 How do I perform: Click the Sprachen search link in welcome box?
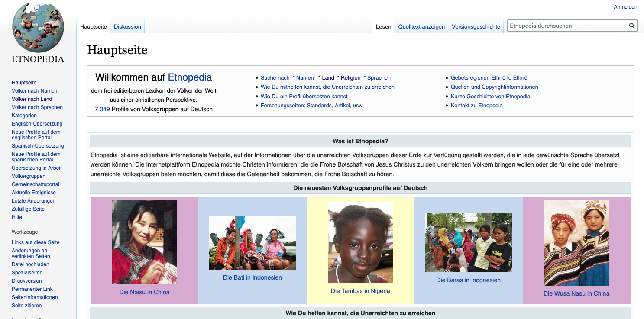[x=379, y=78]
